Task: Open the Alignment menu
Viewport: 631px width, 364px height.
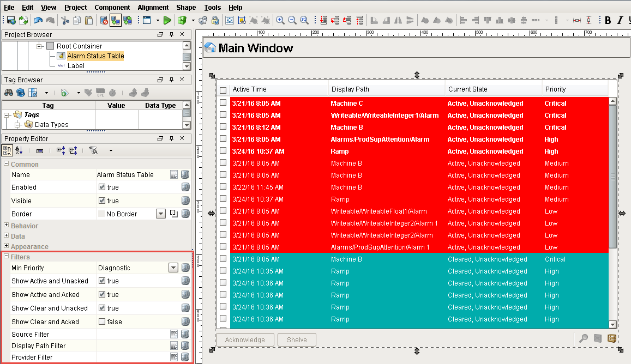Action: pyautogui.click(x=153, y=7)
